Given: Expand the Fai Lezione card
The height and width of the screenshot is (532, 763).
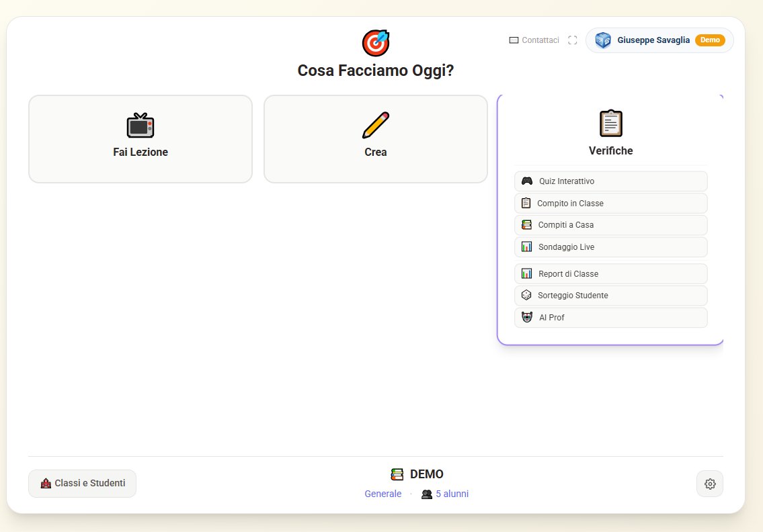Looking at the screenshot, I should click(x=140, y=138).
